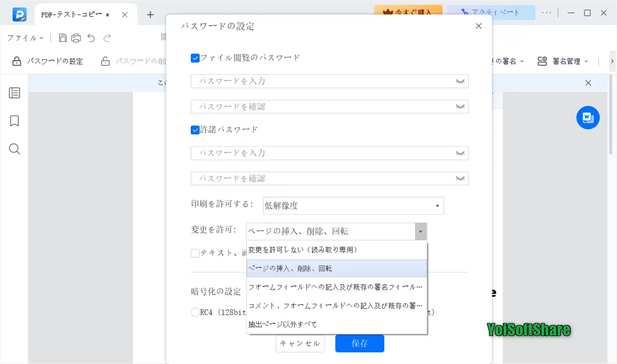
Task: Show password in permission confirm field
Action: click(x=460, y=179)
